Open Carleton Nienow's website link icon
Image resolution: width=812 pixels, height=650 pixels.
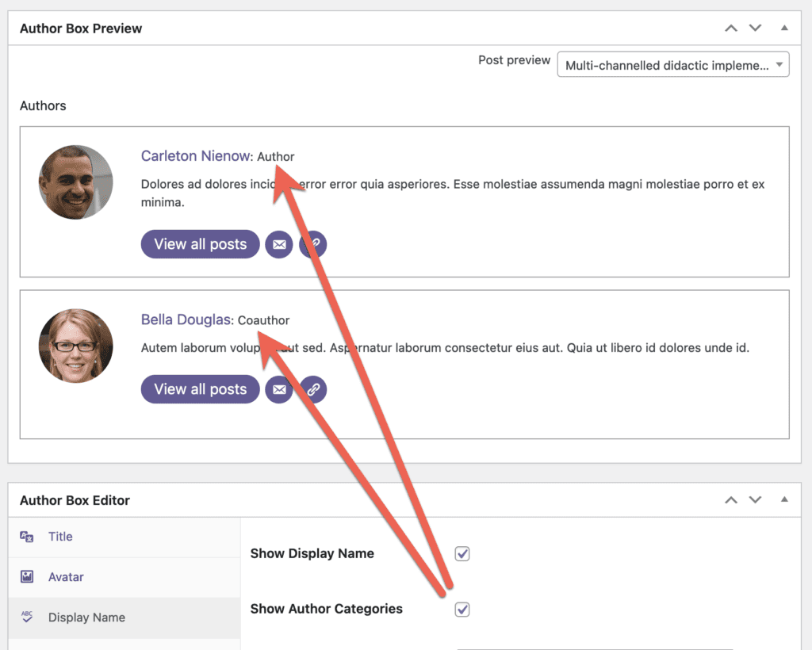tap(312, 244)
